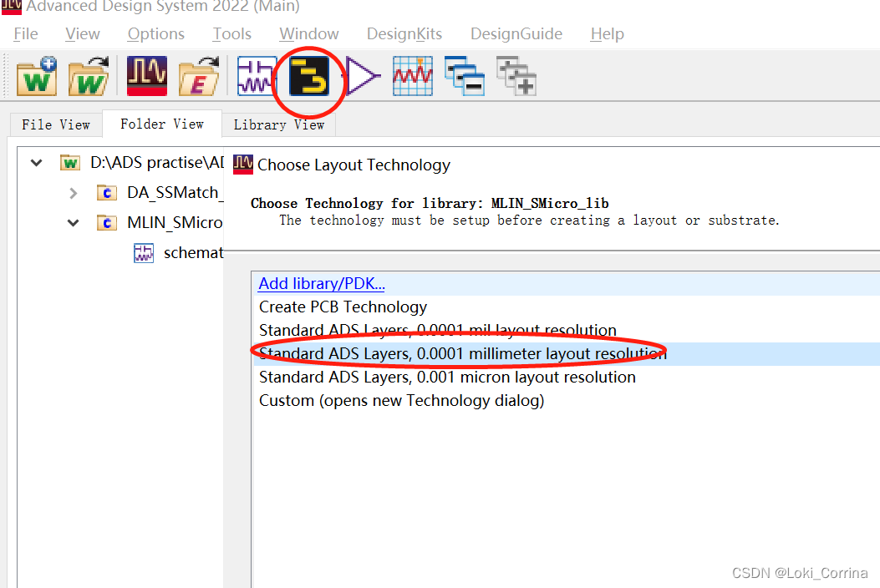880x588 pixels.
Task: Open the Options menu
Action: click(156, 33)
